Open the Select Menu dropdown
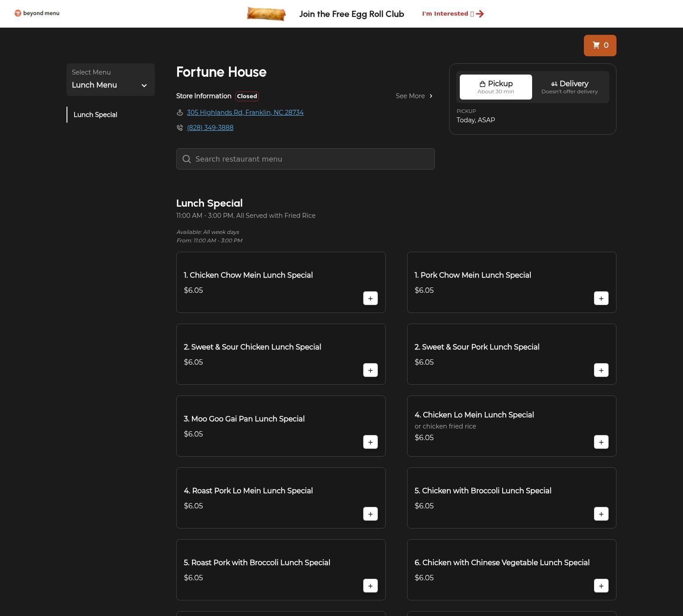The image size is (683, 616). click(x=110, y=80)
